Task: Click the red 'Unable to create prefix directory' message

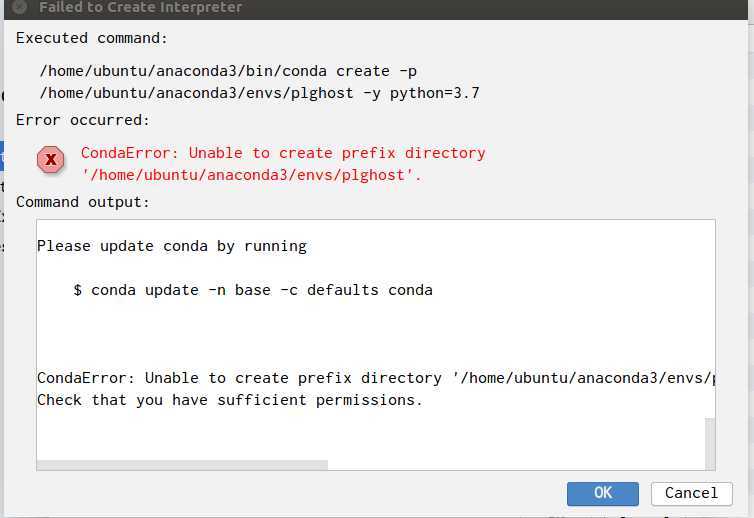Action: pos(283,153)
